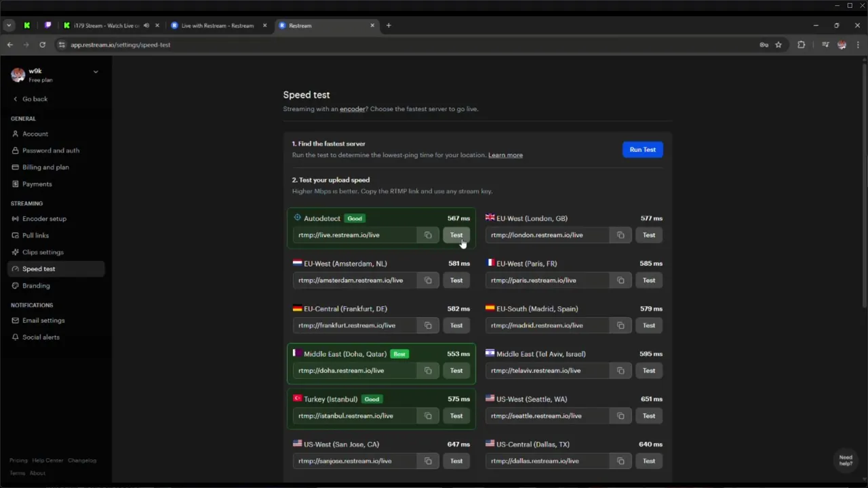Copy the Tel Aviv RTMP link
This screenshot has width=868, height=488.
(x=620, y=371)
